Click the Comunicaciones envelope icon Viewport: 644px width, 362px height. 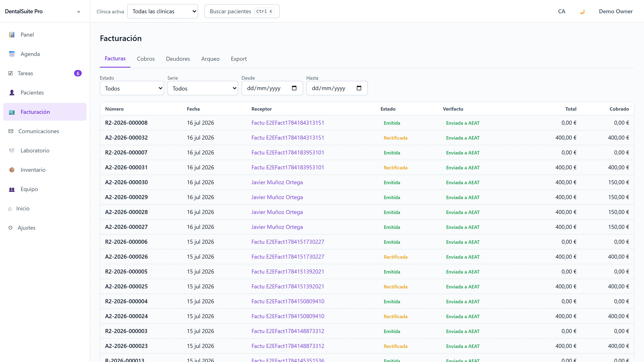(x=11, y=131)
